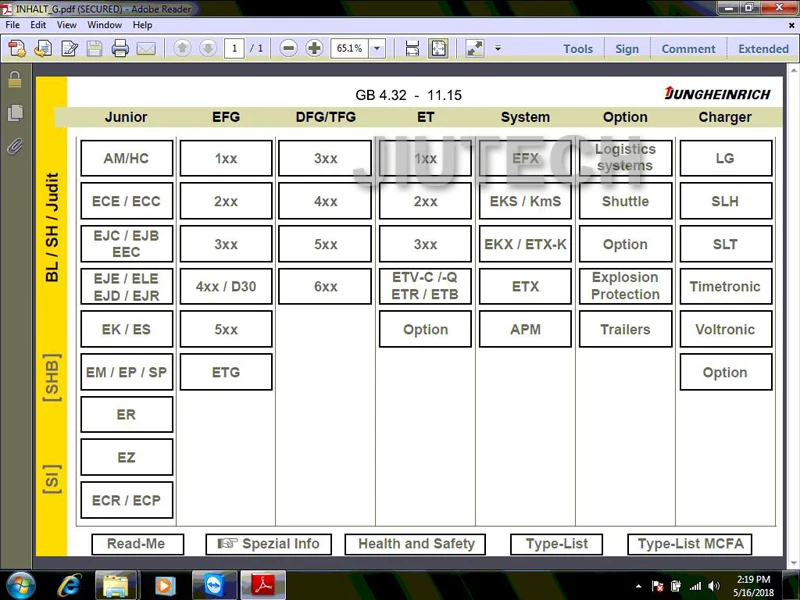The width and height of the screenshot is (800, 600).
Task: Click the ECR / ECP box
Action: click(x=127, y=500)
